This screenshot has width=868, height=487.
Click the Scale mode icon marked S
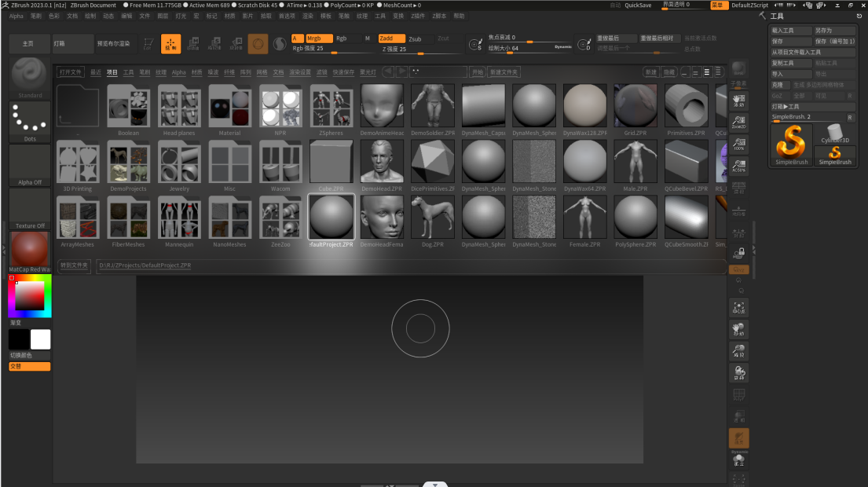(214, 44)
